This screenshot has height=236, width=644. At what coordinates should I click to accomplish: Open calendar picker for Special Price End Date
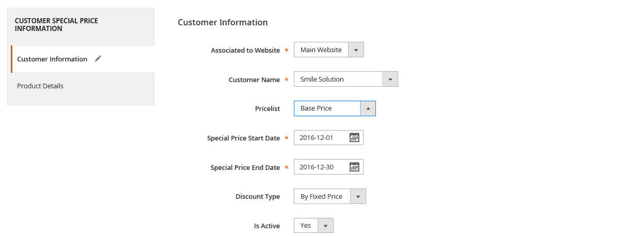point(354,167)
